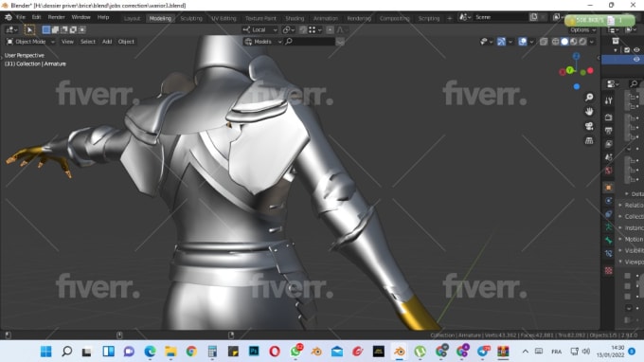Choose the 'Extend selection' mode icon

click(x=55, y=29)
